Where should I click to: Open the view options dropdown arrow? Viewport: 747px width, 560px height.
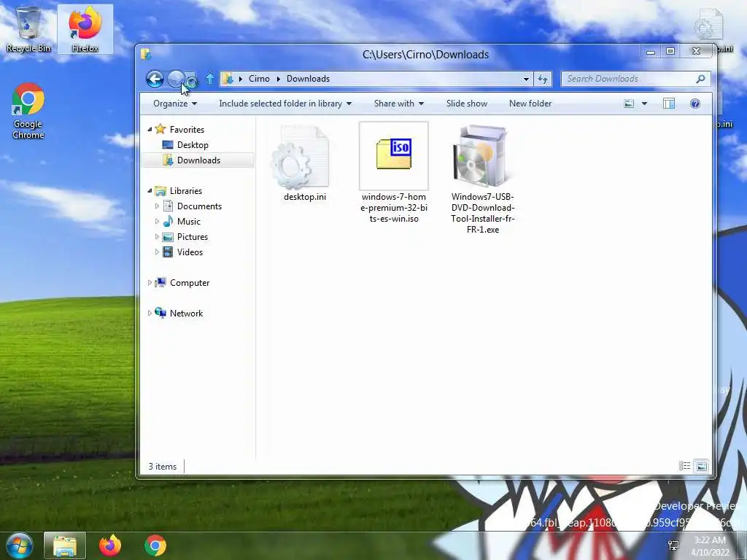tap(644, 104)
